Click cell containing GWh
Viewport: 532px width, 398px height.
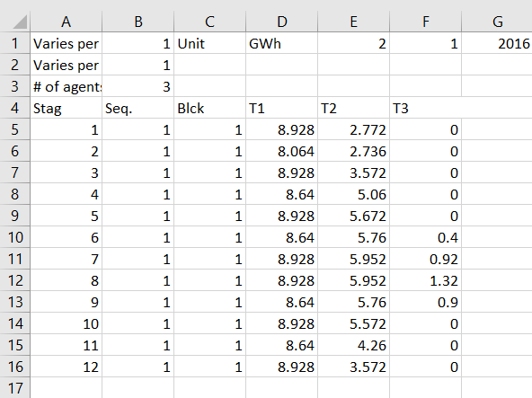(x=281, y=43)
